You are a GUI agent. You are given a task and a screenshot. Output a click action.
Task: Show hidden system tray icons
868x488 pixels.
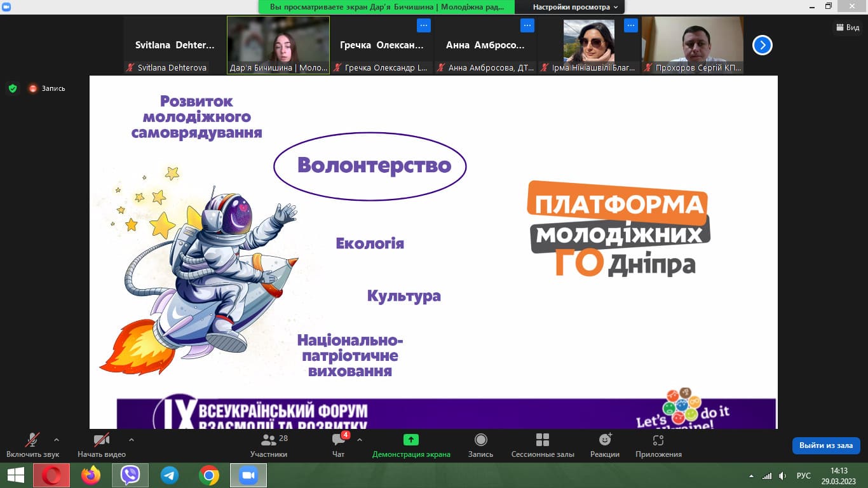pyautogui.click(x=752, y=475)
